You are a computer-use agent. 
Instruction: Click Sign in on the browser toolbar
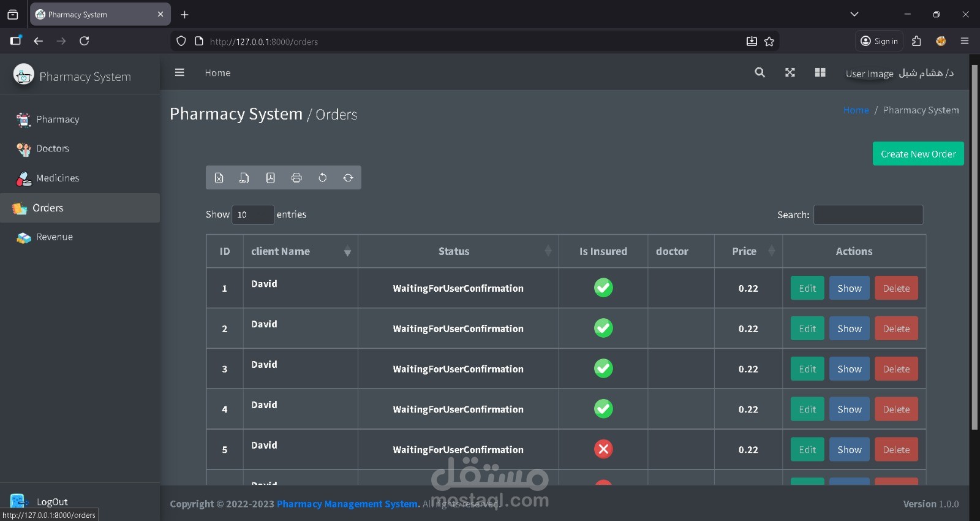coord(879,41)
